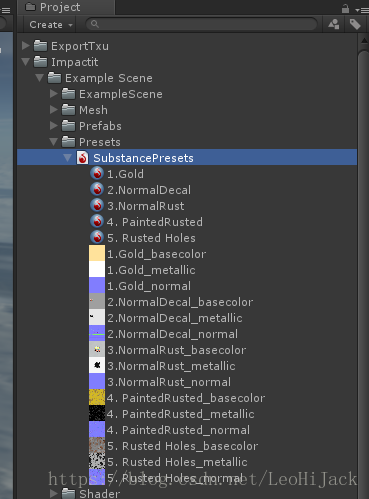The width and height of the screenshot is (369, 499).
Task: Expand the Shader folder
Action: pyautogui.click(x=54, y=493)
